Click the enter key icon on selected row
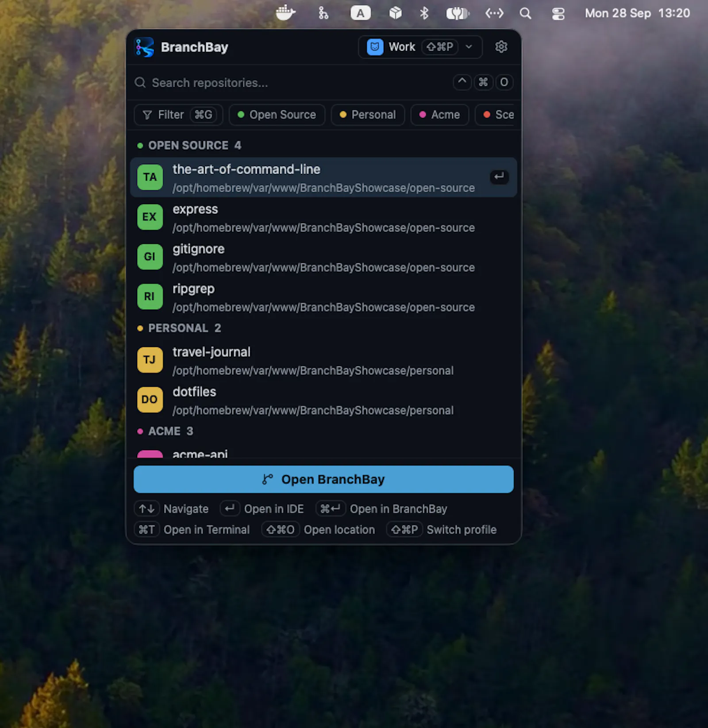 click(499, 177)
